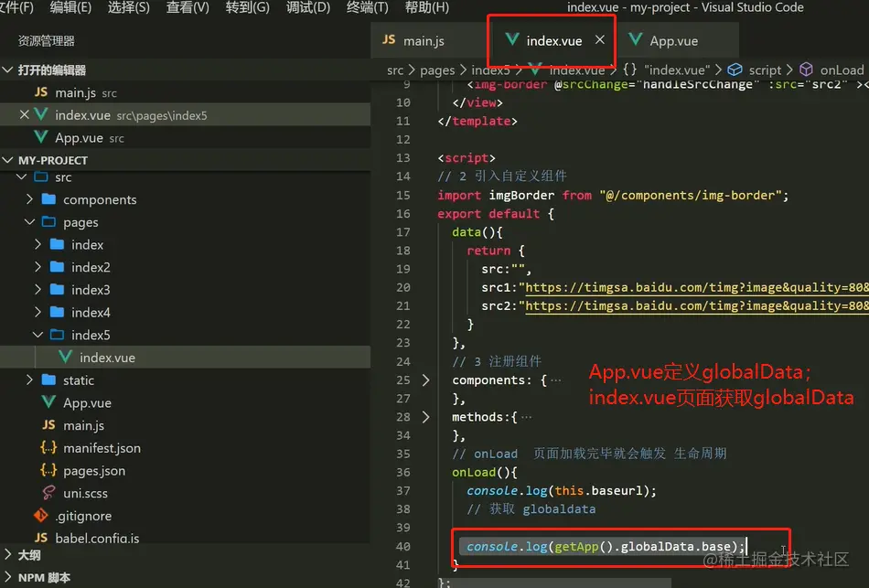This screenshot has height=588, width=869.
Task: Open the 选择(S) menu
Action: [129, 7]
